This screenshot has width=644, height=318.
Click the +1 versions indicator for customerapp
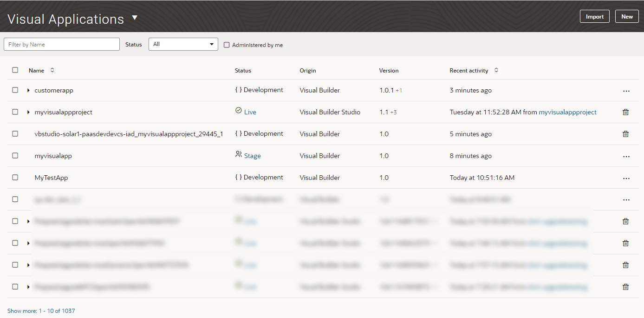[399, 91]
